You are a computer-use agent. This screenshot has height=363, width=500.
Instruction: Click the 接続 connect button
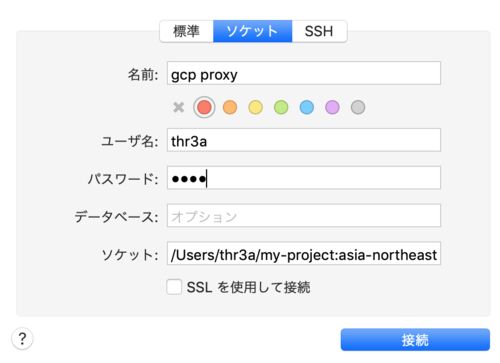[x=415, y=340]
